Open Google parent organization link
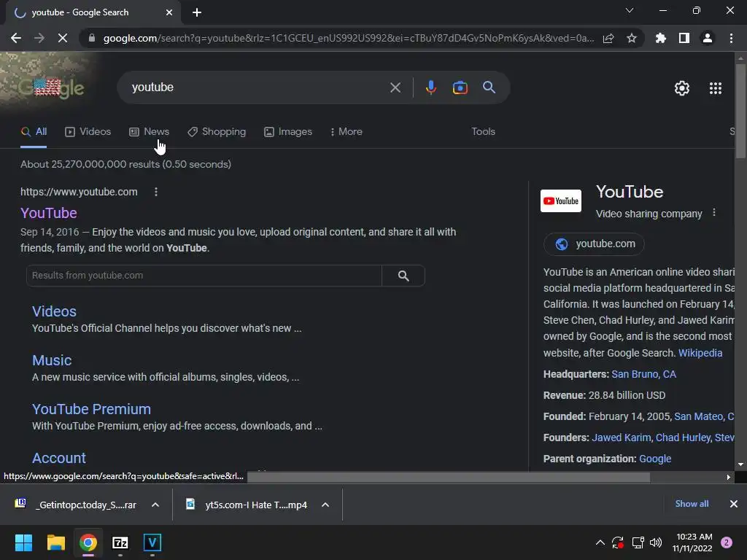The image size is (747, 560). [x=655, y=459]
